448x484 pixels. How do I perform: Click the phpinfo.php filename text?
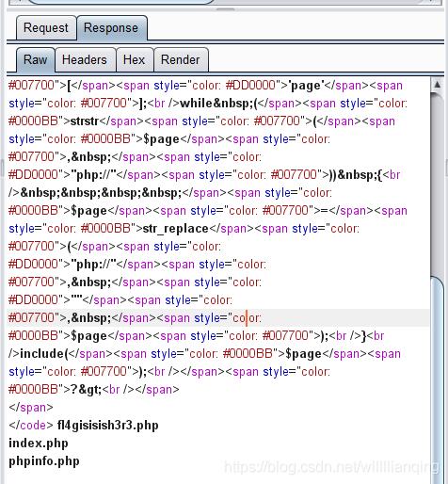point(44,461)
